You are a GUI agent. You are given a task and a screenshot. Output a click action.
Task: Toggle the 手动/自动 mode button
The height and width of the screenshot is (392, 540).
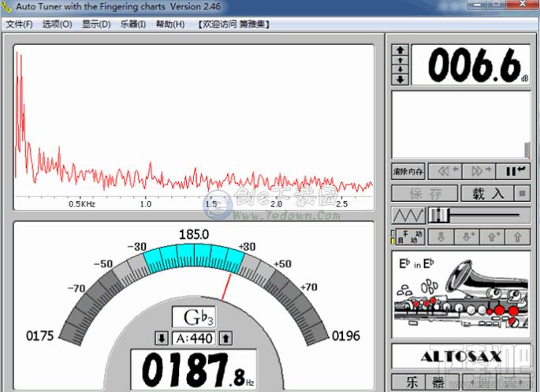coord(410,237)
